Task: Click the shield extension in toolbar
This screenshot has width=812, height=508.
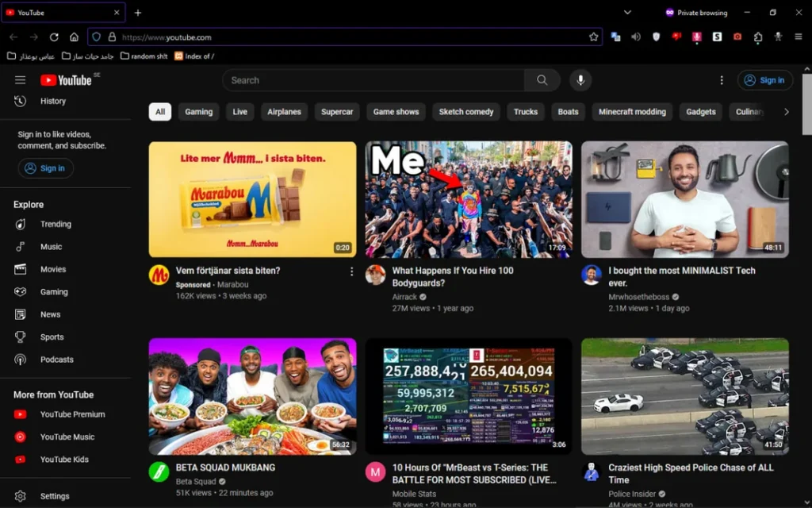Action: pos(656,37)
